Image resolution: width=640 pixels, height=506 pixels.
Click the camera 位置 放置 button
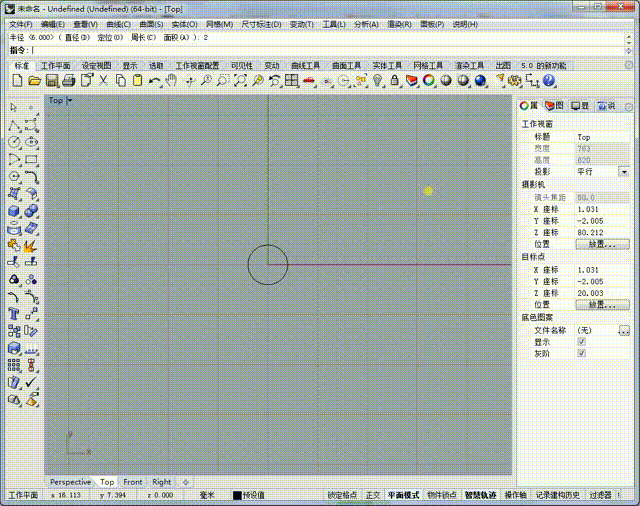602,244
